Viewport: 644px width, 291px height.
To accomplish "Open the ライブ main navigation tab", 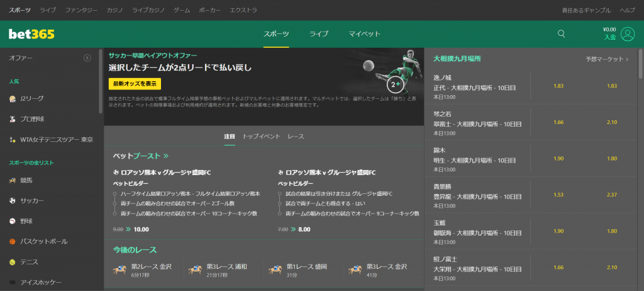I will click(x=319, y=34).
